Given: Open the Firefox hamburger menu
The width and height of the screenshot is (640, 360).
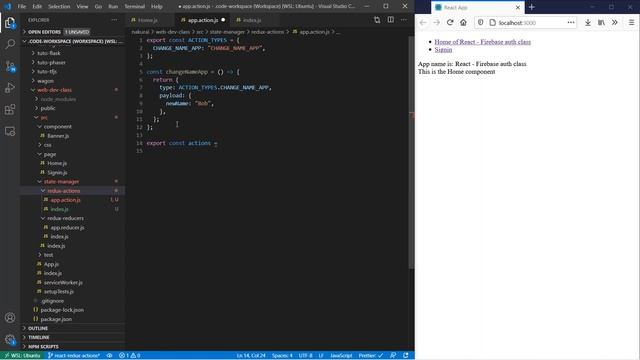Looking at the screenshot, I should (631, 23).
